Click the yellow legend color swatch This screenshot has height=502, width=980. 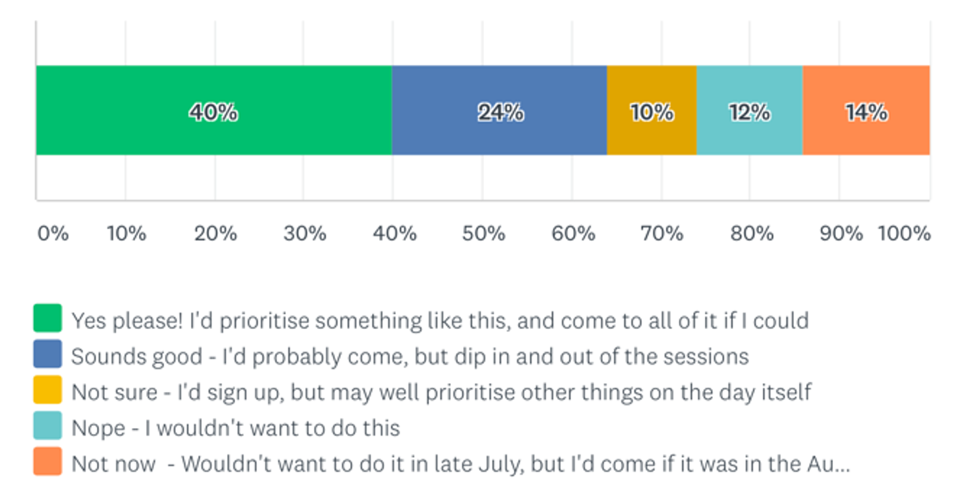click(48, 389)
